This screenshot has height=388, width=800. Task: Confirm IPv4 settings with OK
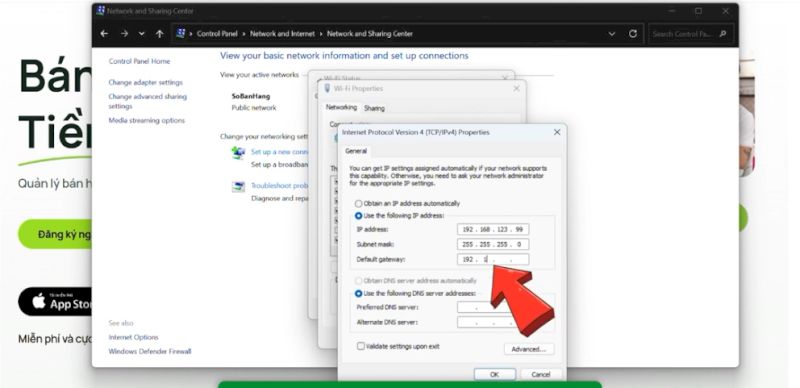pyautogui.click(x=494, y=374)
